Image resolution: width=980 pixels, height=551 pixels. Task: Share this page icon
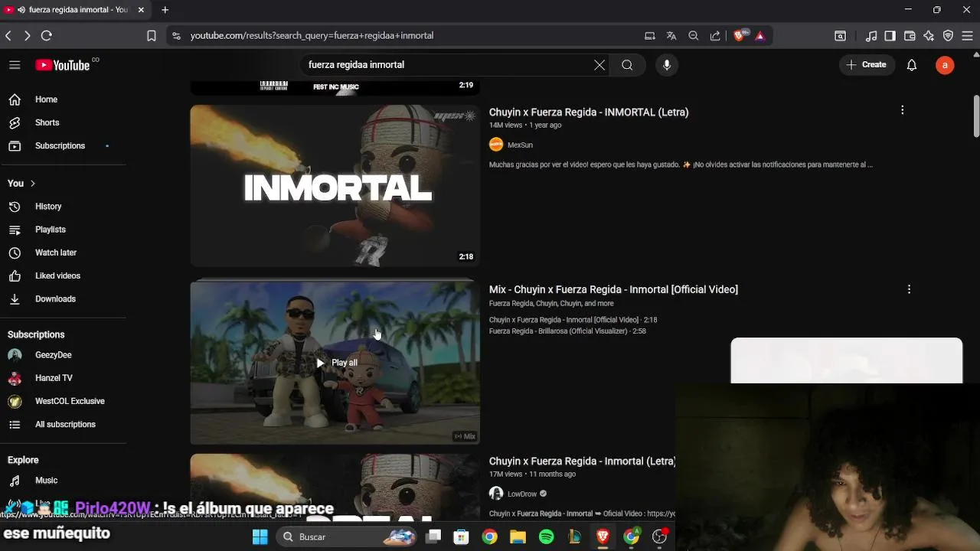pos(715,36)
